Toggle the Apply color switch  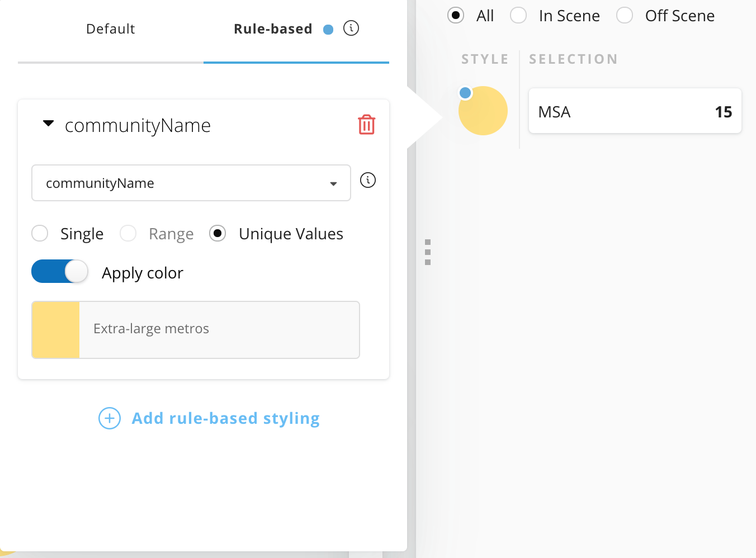60,272
